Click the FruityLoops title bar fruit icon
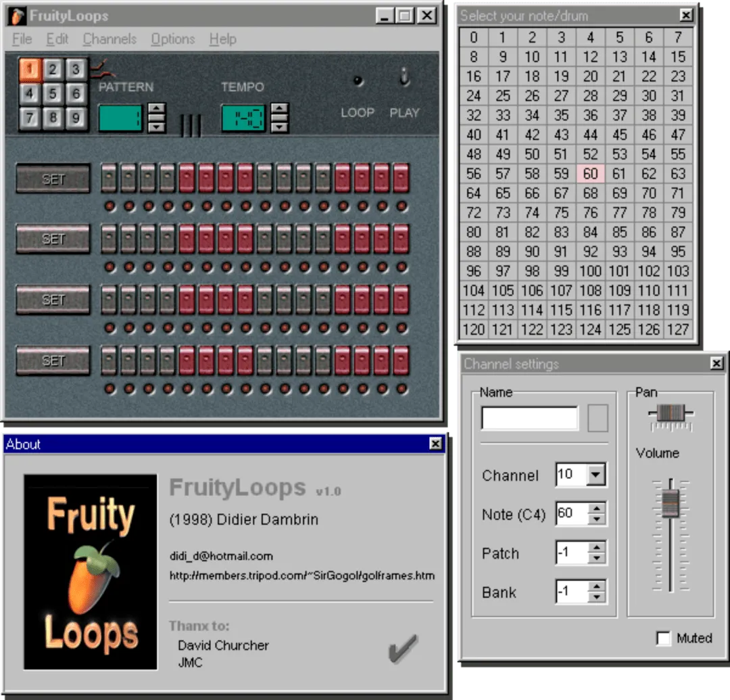The image size is (730, 700). (18, 16)
